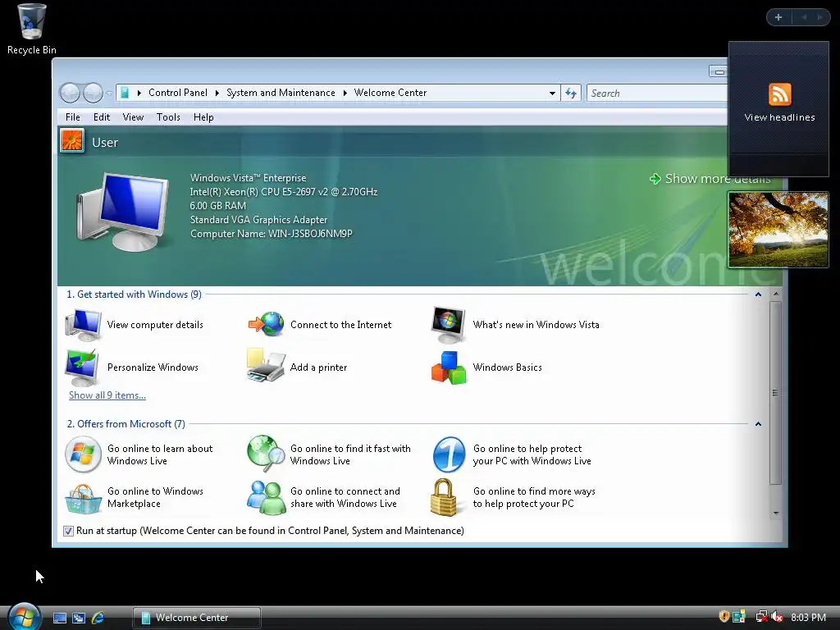Select the padlock find more ways icon

click(444, 497)
